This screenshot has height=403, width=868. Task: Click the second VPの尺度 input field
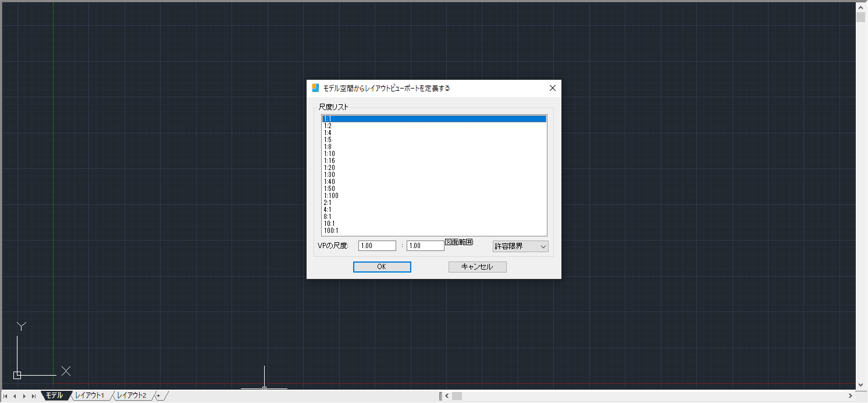425,246
